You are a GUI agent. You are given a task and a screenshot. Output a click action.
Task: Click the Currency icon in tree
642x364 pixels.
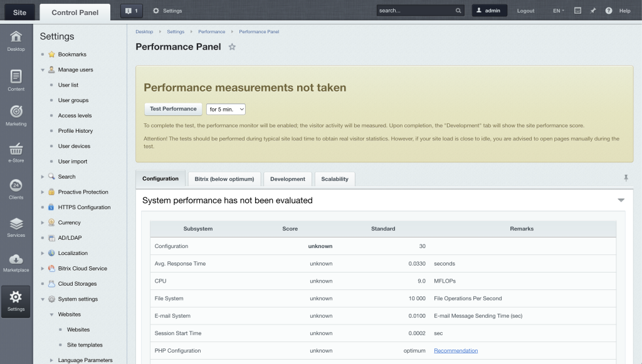51,222
